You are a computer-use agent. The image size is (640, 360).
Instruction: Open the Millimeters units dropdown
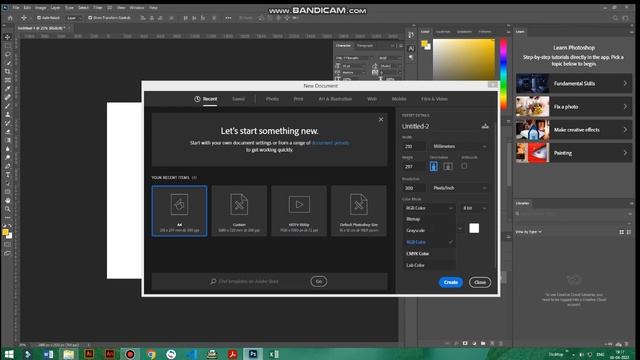point(459,146)
